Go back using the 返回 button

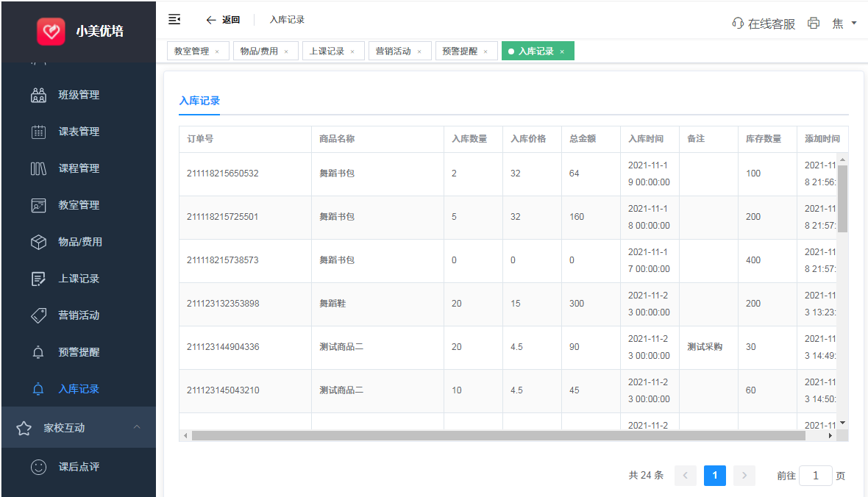pyautogui.click(x=223, y=20)
